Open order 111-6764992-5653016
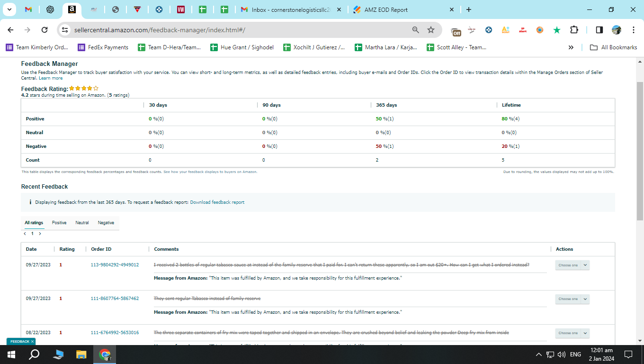This screenshot has height=364, width=644. pyautogui.click(x=115, y=333)
